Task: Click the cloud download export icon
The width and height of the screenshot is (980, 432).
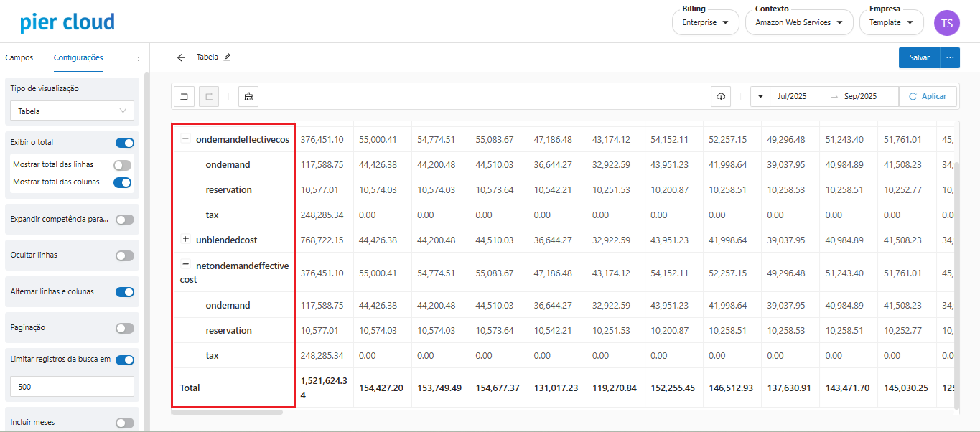Action: point(721,97)
